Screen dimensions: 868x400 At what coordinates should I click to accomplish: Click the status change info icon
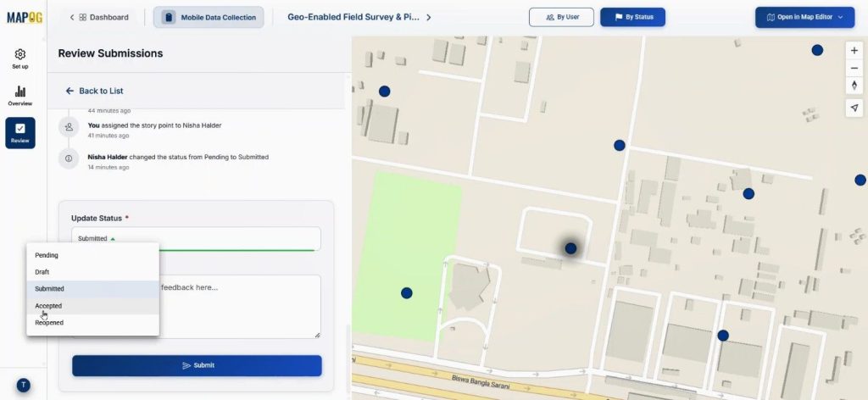coord(69,158)
